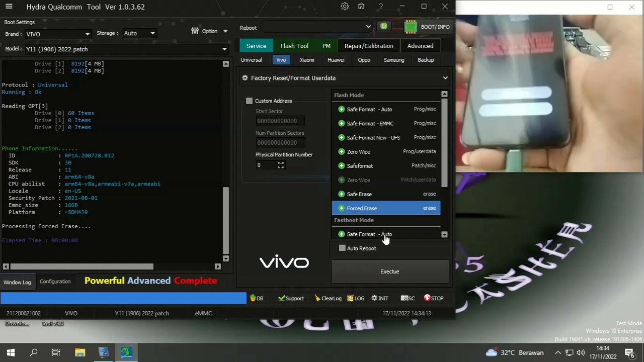The image size is (644, 362).
Task: Click the Execute button
Action: [x=390, y=271]
